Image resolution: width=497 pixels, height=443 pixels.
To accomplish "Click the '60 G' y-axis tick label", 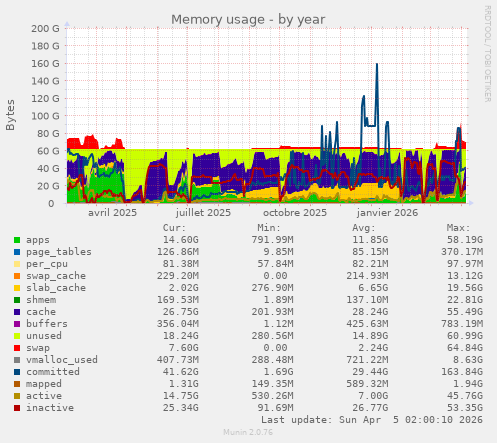I will coord(48,151).
